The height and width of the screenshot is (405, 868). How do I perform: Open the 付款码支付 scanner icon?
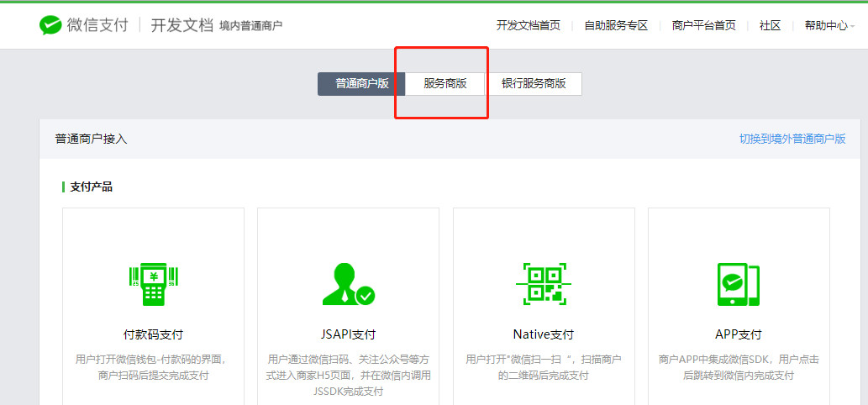[x=153, y=285]
